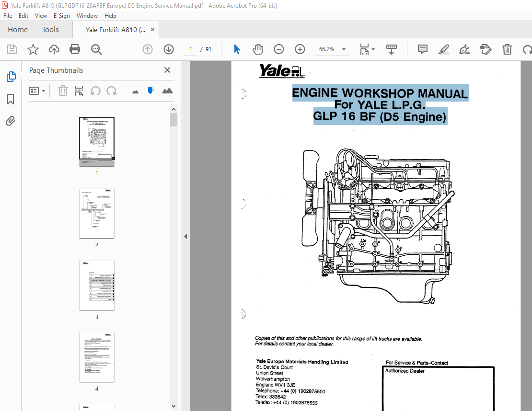Open the zoom level 66.7% dropdown
The image size is (532, 411).
coord(344,49)
